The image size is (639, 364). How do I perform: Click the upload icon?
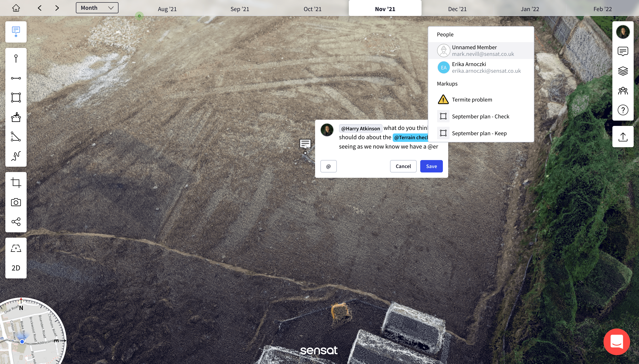pyautogui.click(x=623, y=137)
